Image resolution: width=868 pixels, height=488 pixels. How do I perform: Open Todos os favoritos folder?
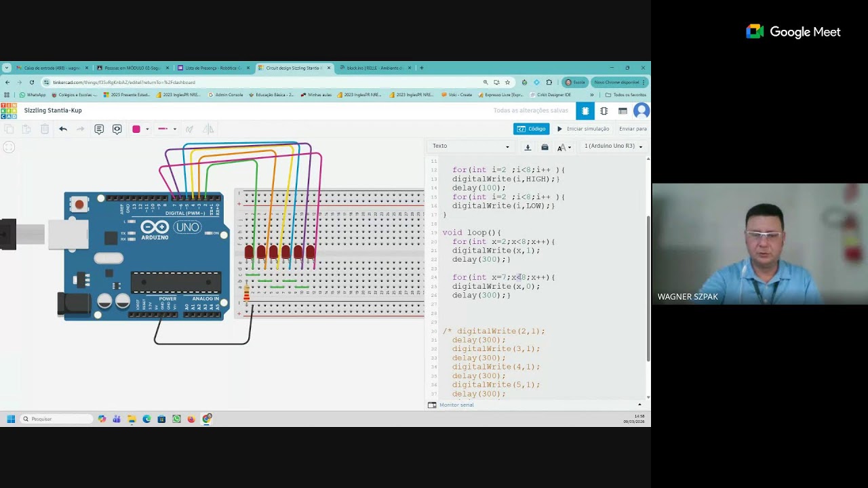point(626,95)
